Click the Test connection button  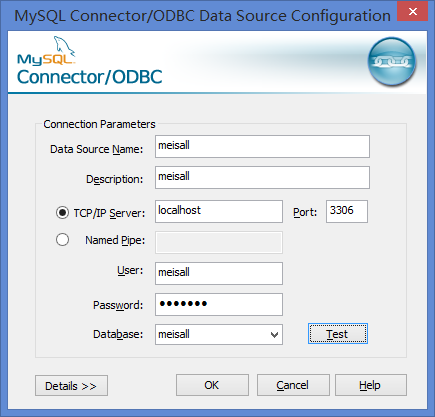[338, 333]
